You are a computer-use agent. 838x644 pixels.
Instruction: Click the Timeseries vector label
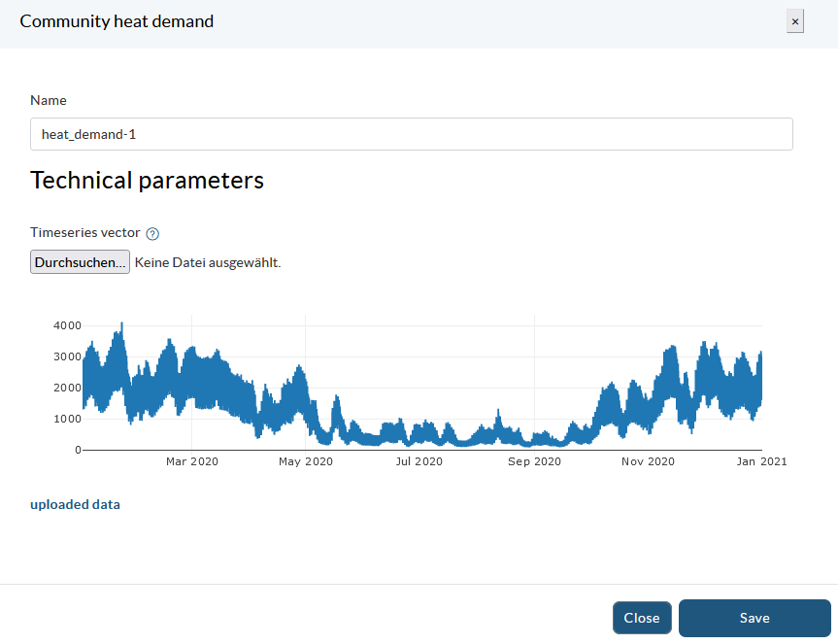85,233
